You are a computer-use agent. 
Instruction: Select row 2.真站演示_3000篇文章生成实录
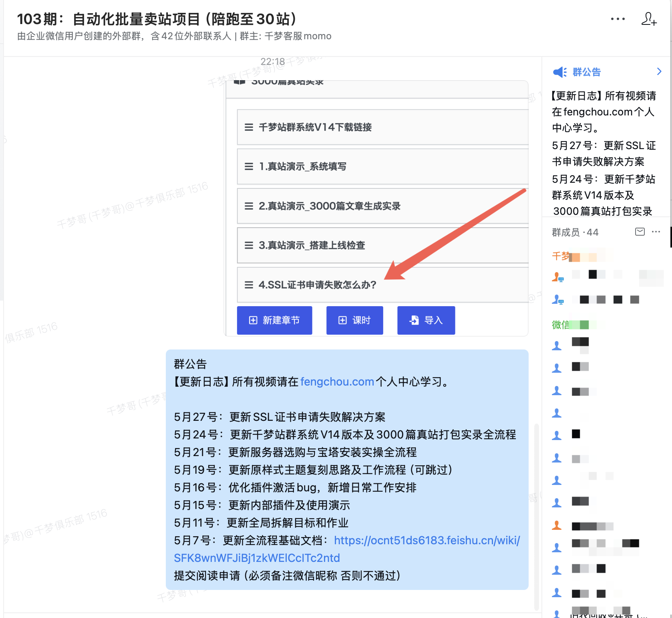pyautogui.click(x=383, y=206)
